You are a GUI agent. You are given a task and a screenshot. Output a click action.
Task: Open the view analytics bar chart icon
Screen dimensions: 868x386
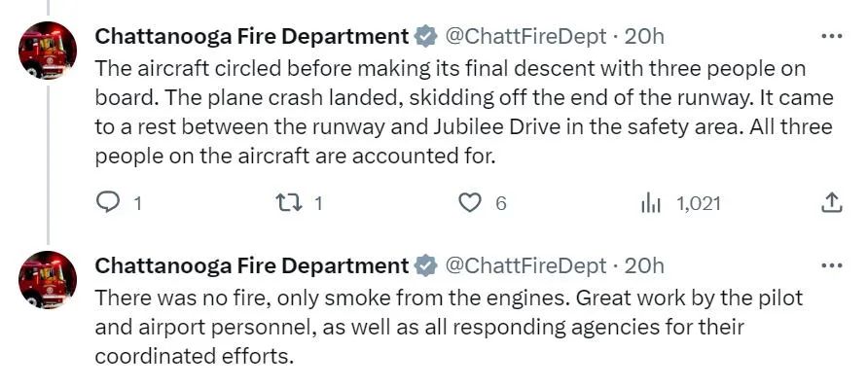[x=651, y=204]
